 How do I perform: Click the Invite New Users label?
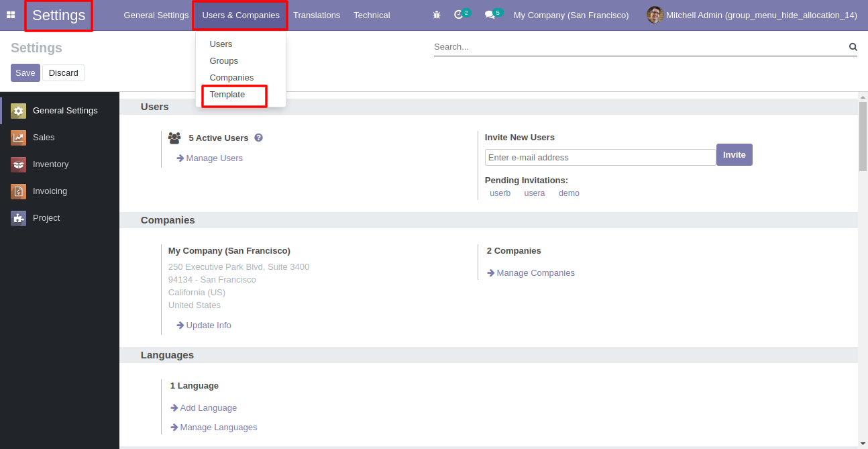click(520, 138)
